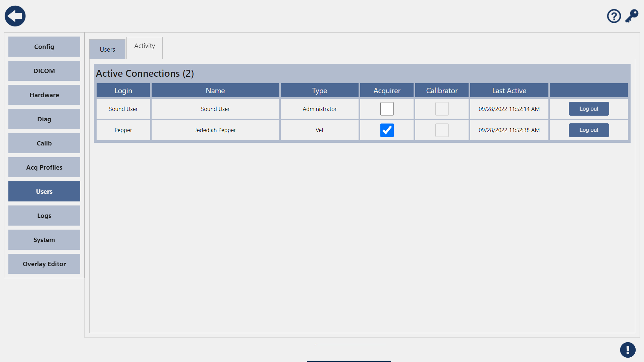Toggle Calibrator checkbox for Sound User

[442, 109]
